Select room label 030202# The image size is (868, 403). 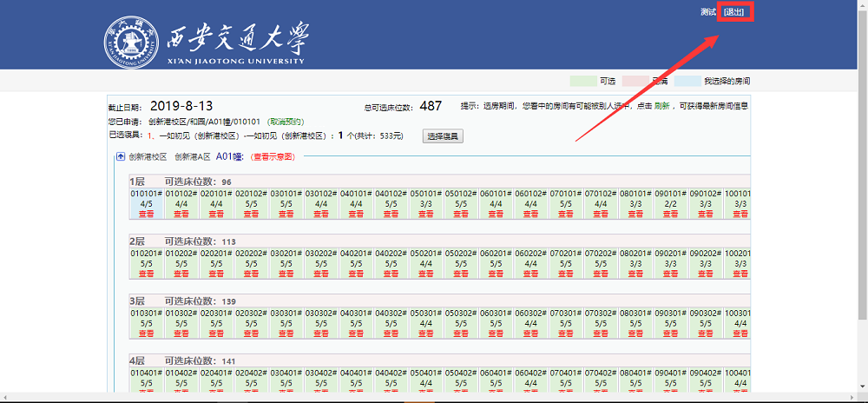coord(321,254)
